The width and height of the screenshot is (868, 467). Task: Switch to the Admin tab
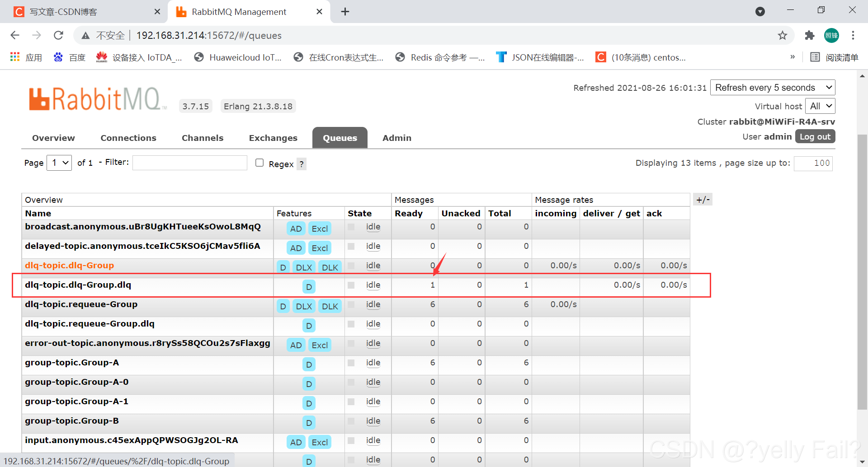click(x=397, y=138)
